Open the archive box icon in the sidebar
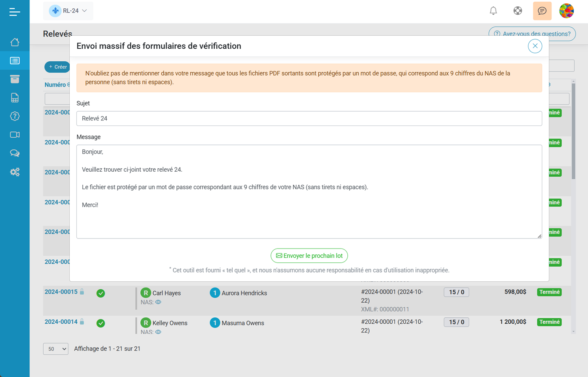The image size is (588, 377). [x=15, y=79]
